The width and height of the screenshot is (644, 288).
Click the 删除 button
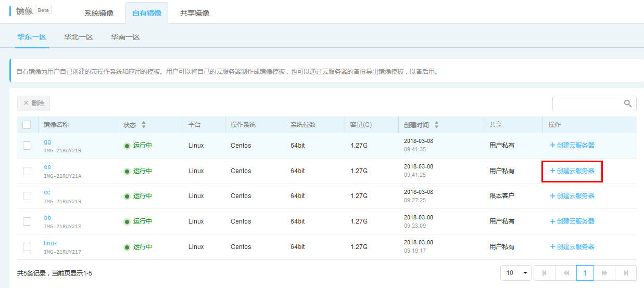pyautogui.click(x=33, y=103)
